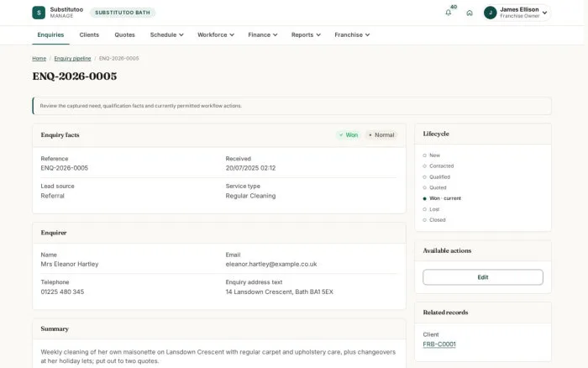Select the Quoted lifecycle stage
The height and width of the screenshot is (368, 588).
pyautogui.click(x=434, y=187)
